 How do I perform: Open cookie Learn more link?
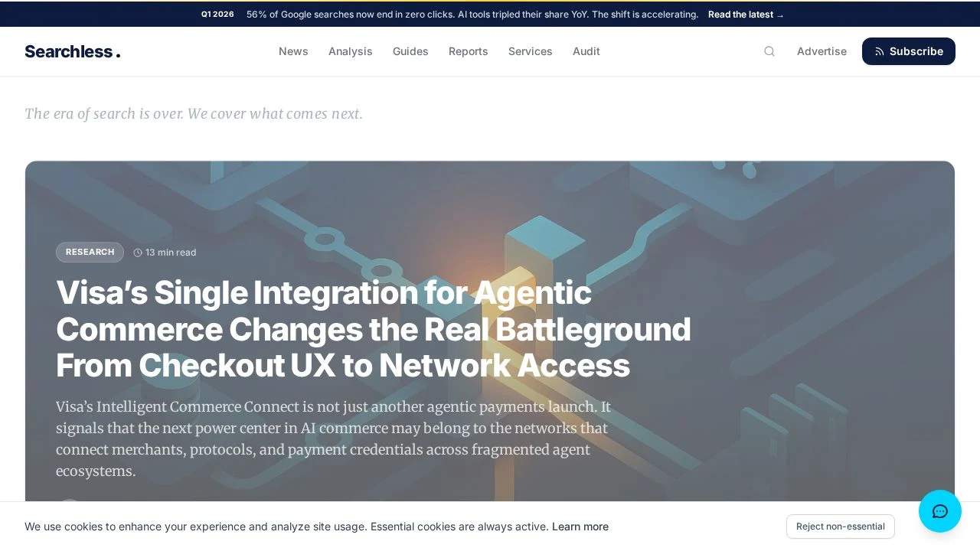tap(580, 527)
